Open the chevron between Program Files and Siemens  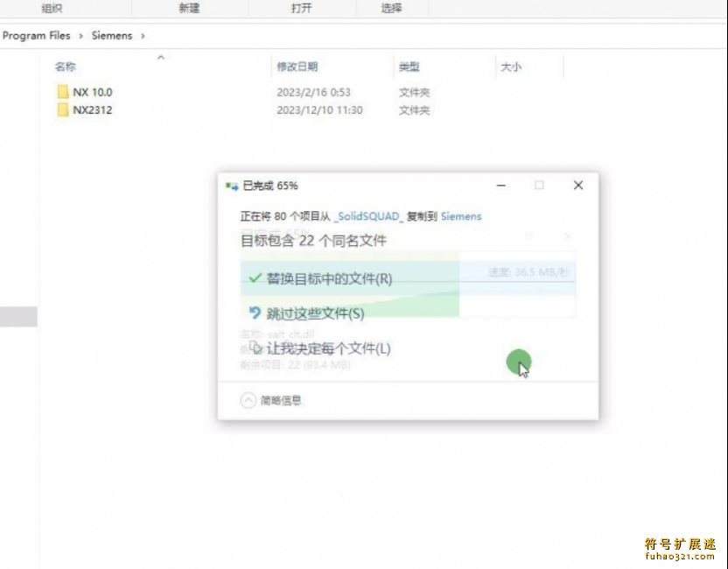81,36
